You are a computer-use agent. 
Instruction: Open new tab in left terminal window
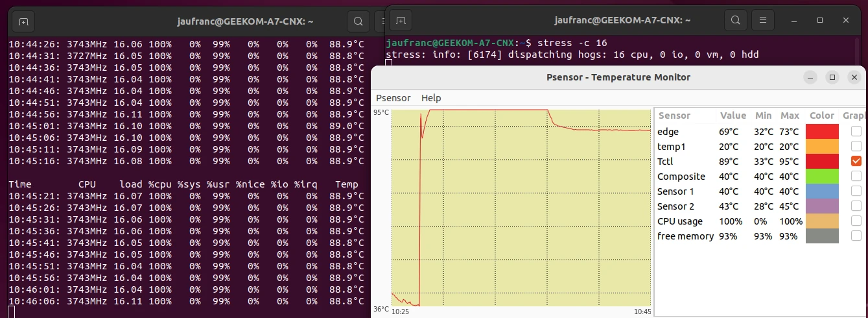coord(24,21)
